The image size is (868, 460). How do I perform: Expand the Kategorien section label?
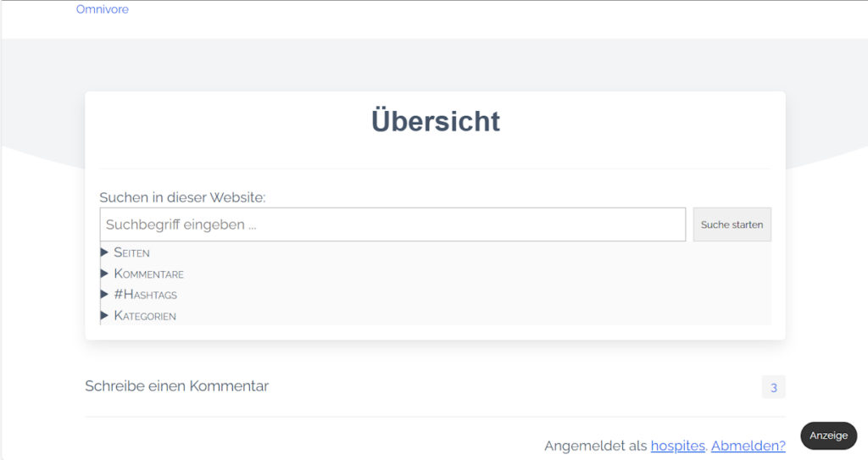[145, 316]
